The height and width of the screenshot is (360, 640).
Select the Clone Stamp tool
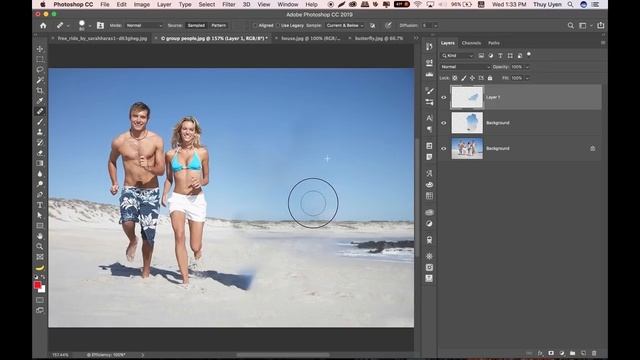pos(40,132)
